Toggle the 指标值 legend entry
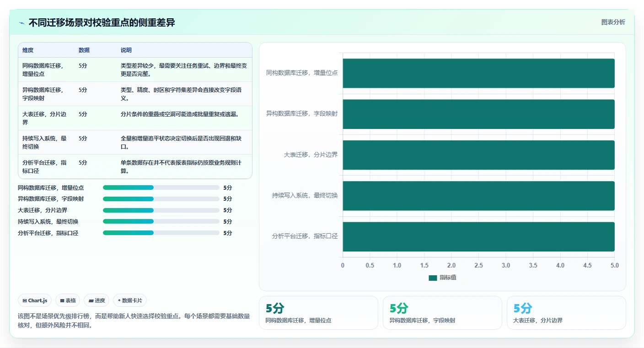 point(442,278)
